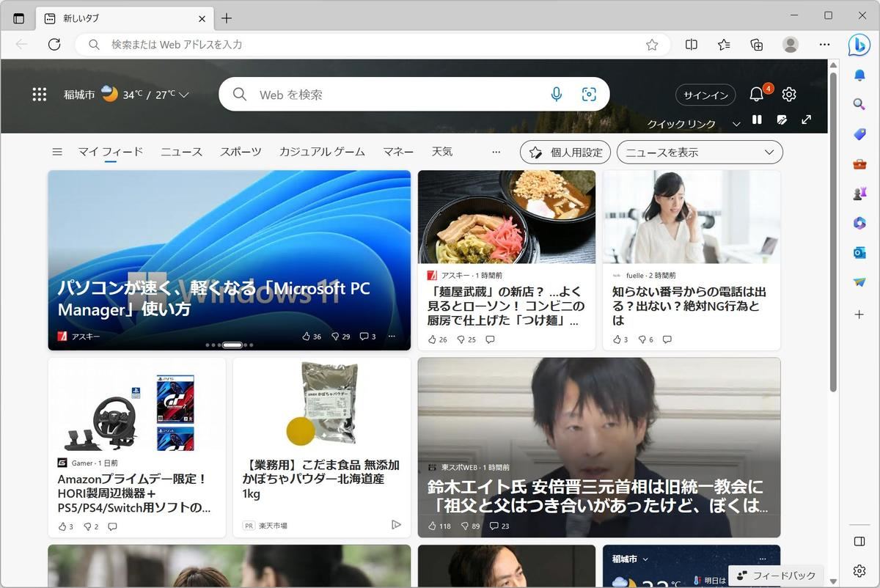Focus the address bar

373,45
